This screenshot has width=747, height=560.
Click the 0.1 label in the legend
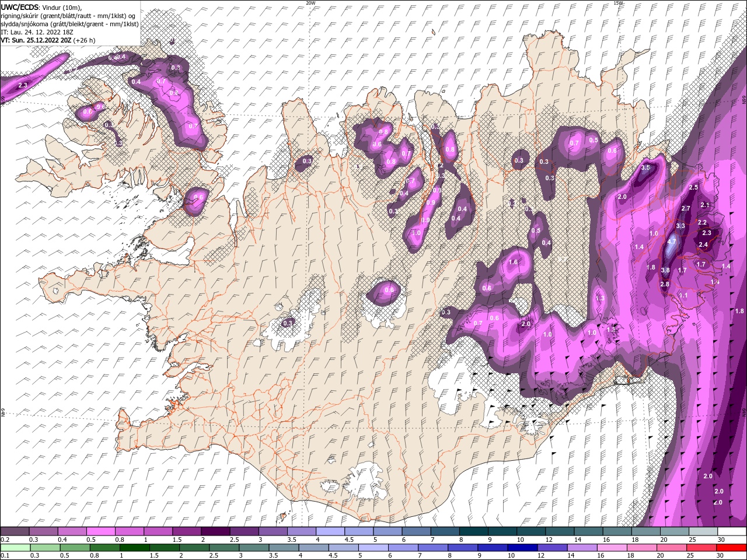[4, 556]
